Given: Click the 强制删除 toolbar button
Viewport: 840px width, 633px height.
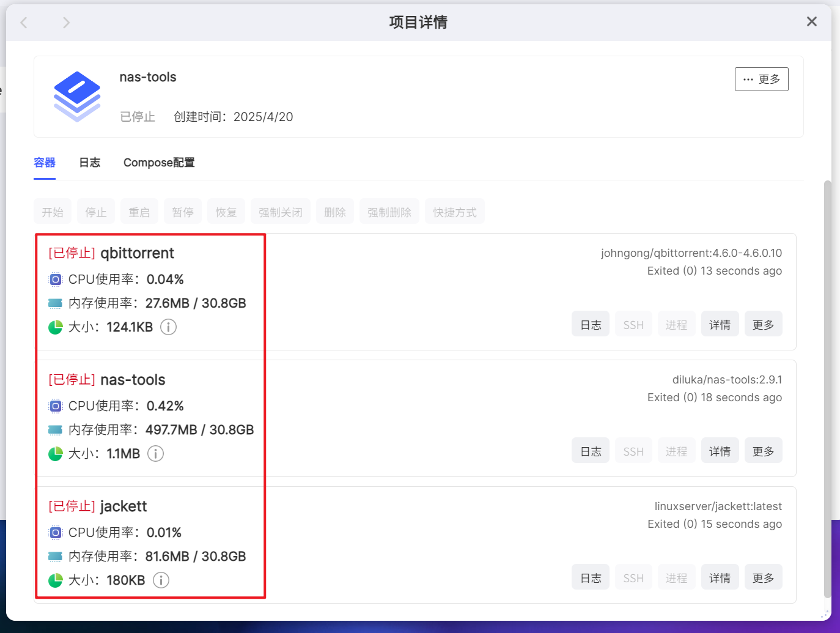Looking at the screenshot, I should tap(389, 212).
